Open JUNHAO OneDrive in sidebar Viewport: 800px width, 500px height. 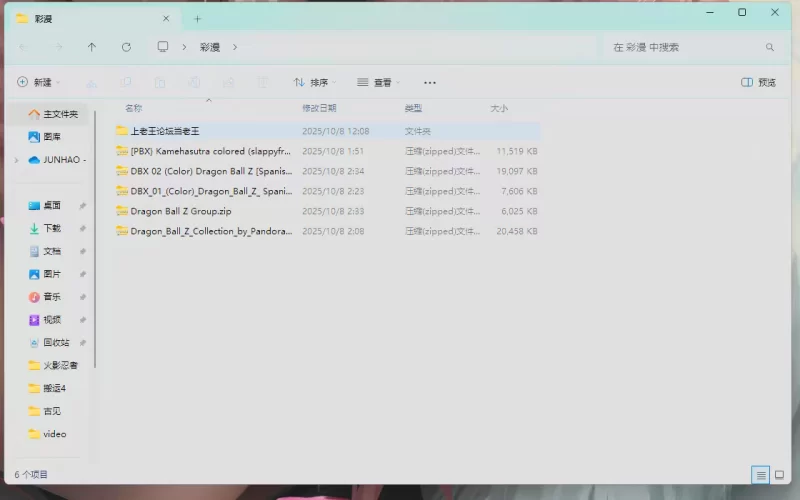click(x=57, y=160)
